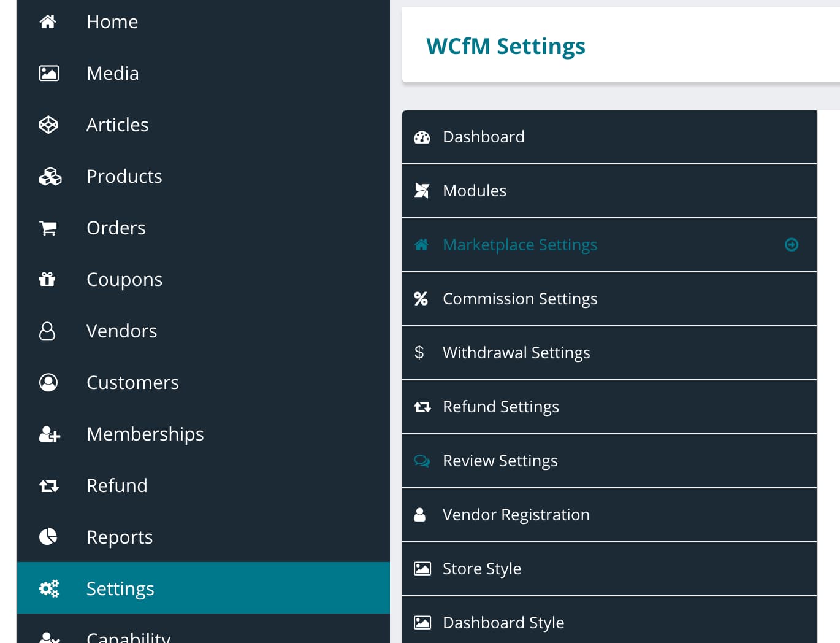This screenshot has width=840, height=643.
Task: Expand Marketplace Settings via arrow circle
Action: click(792, 245)
